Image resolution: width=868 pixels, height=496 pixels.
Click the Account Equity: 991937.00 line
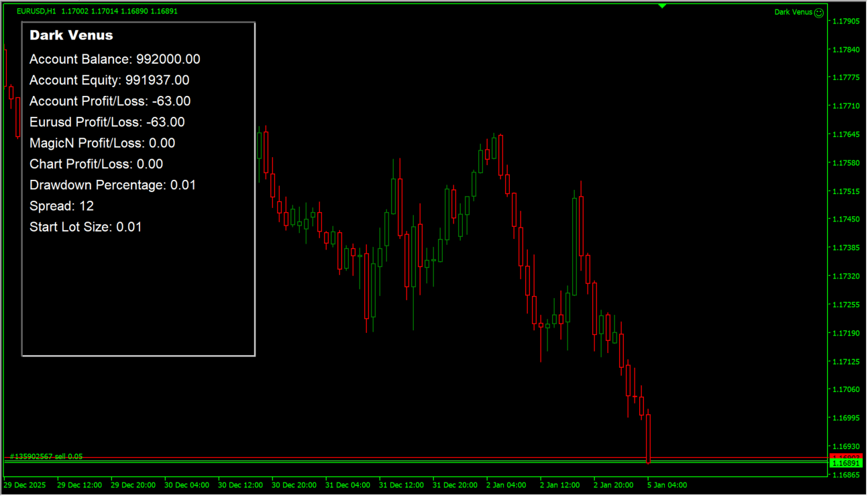click(x=109, y=81)
